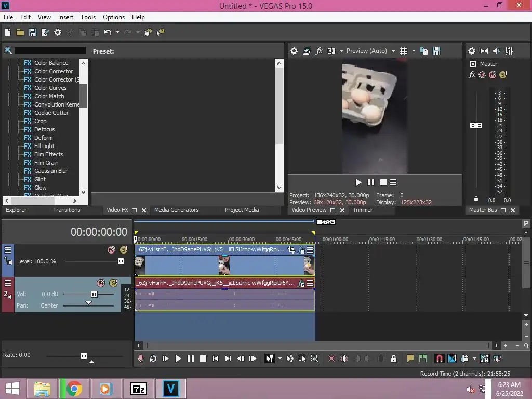
Task: Open audio track 2 hamburger menu
Action: pyautogui.click(x=7, y=283)
